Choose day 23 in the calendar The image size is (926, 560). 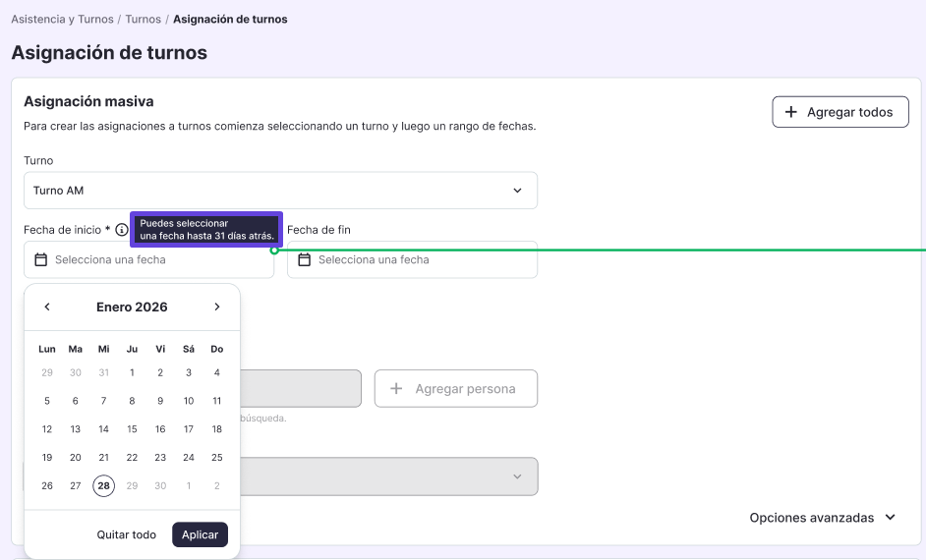tap(160, 457)
